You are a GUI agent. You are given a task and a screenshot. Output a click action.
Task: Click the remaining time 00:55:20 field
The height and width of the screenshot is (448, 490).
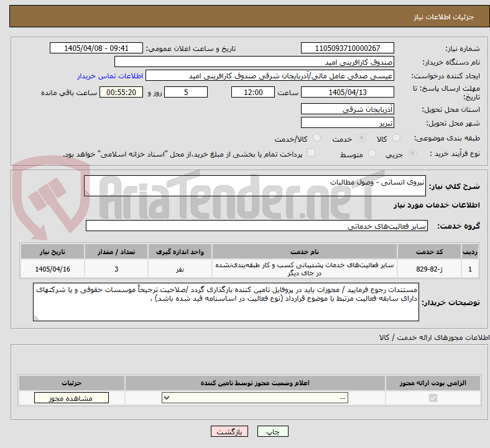click(x=121, y=92)
